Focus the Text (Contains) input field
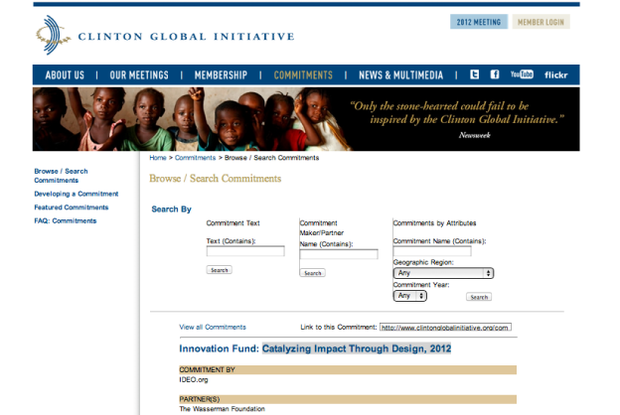620x415 pixels. pos(245,251)
